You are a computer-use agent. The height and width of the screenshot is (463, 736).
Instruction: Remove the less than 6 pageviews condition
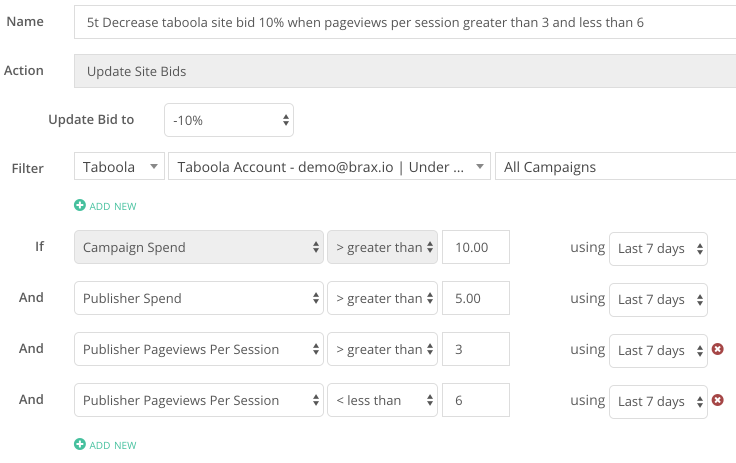pos(717,400)
